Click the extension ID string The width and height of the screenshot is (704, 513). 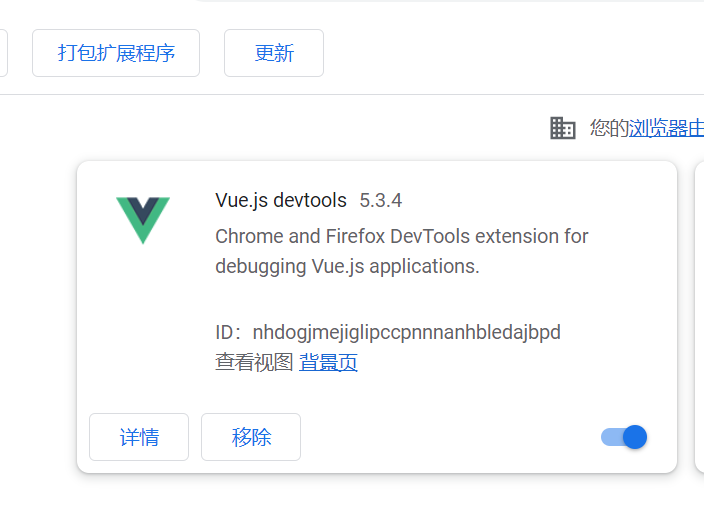tap(407, 332)
